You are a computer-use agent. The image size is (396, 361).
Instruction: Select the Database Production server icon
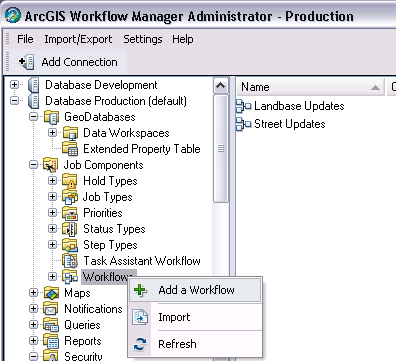coord(33,101)
